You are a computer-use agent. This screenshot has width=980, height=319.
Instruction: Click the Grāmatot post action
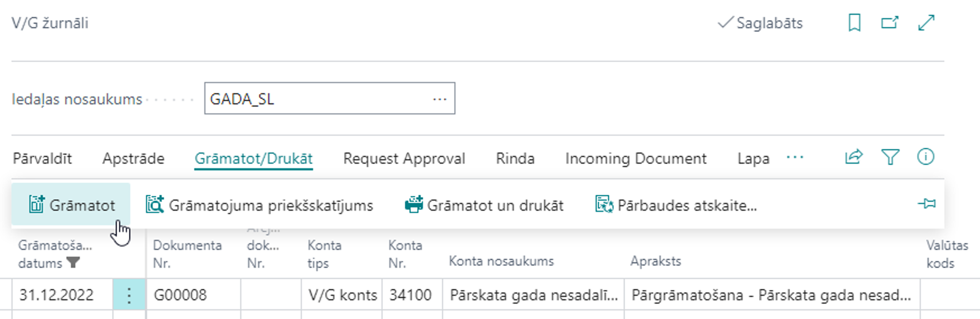(72, 205)
